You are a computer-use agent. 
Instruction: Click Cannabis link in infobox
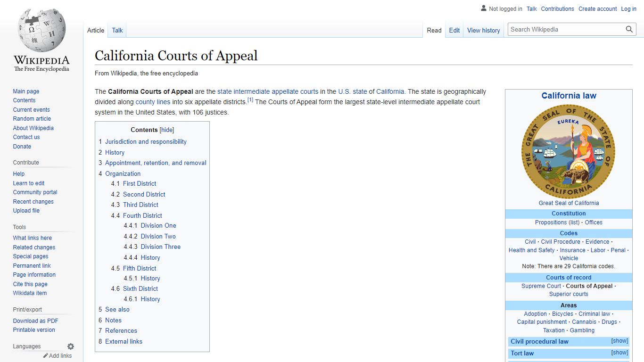tap(584, 322)
